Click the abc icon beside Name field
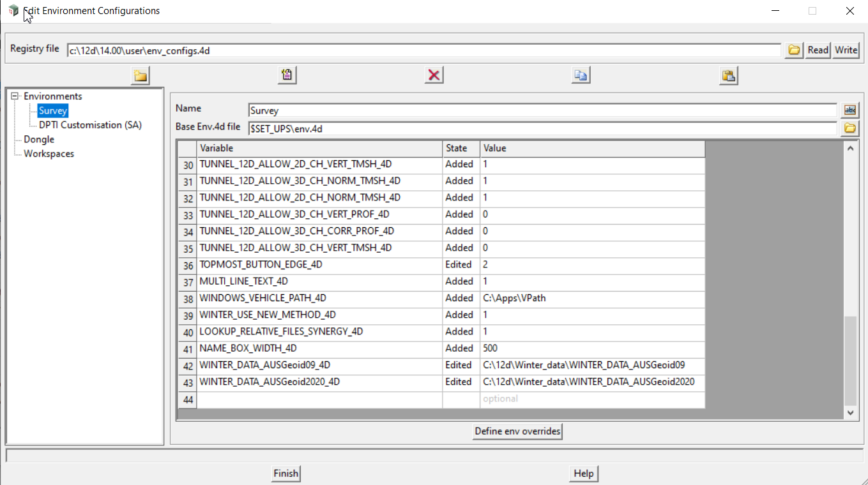The width and height of the screenshot is (868, 485). 849,110
